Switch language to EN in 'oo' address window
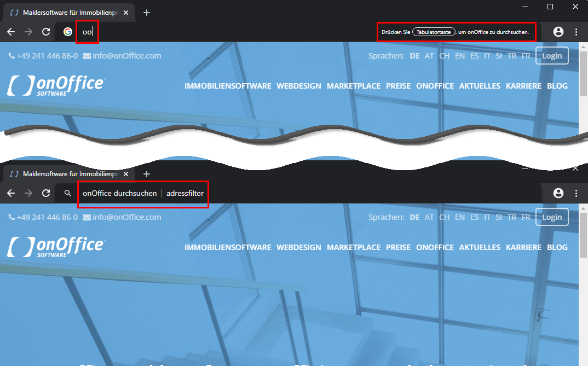 [x=460, y=56]
